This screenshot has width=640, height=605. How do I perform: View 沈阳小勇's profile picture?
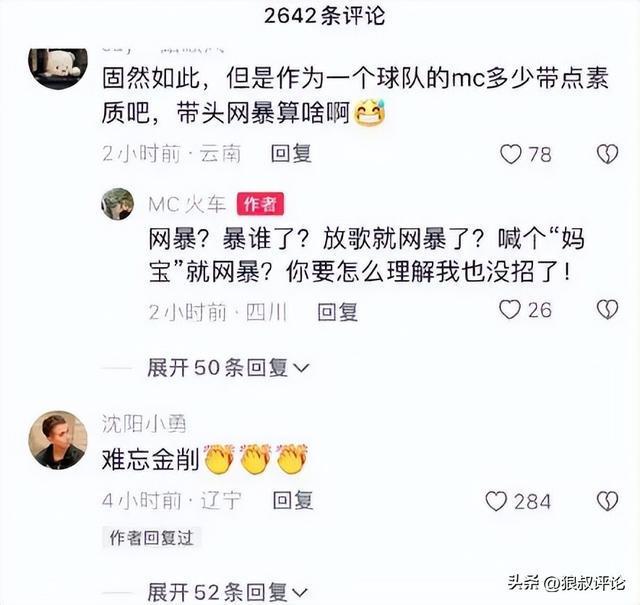(58, 440)
